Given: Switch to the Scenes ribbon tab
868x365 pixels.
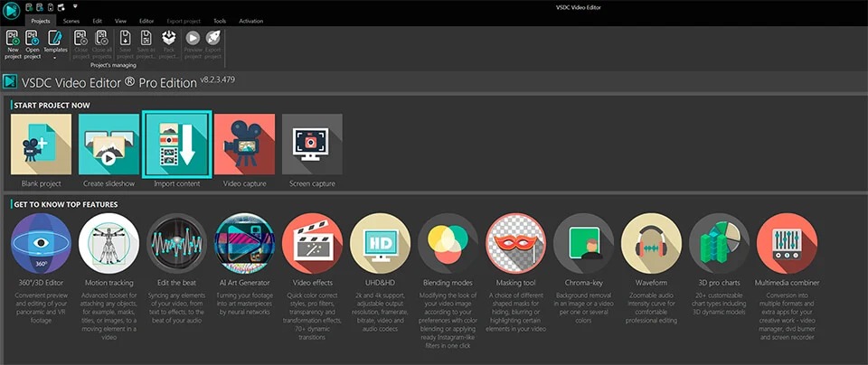Looking at the screenshot, I should pos(71,21).
